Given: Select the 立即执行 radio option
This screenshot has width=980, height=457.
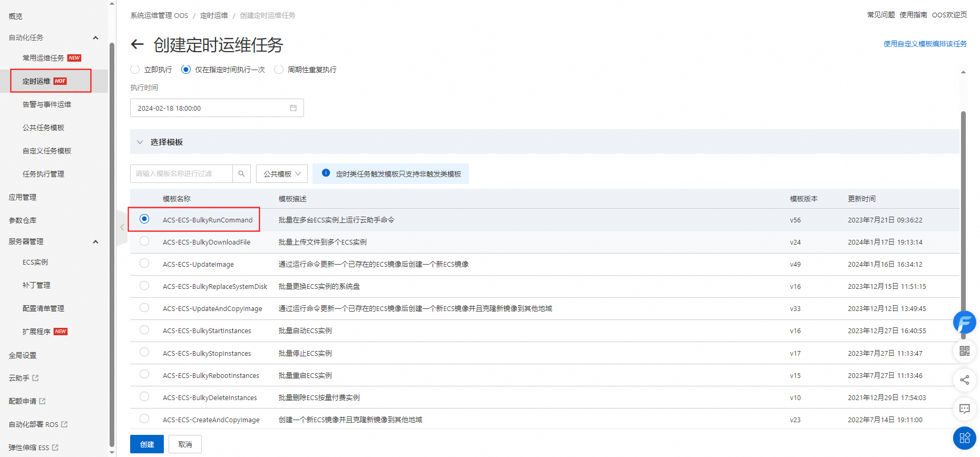Looking at the screenshot, I should tap(135, 70).
